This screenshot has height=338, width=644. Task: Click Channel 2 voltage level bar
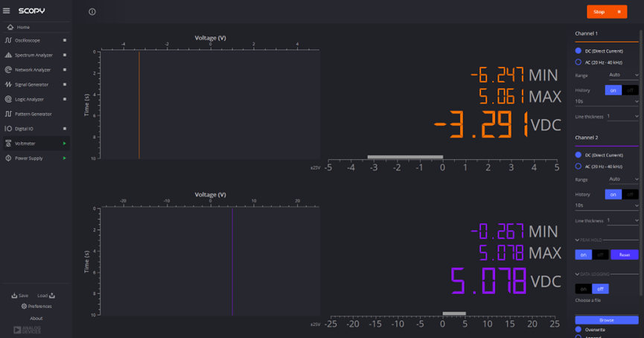coord(454,313)
